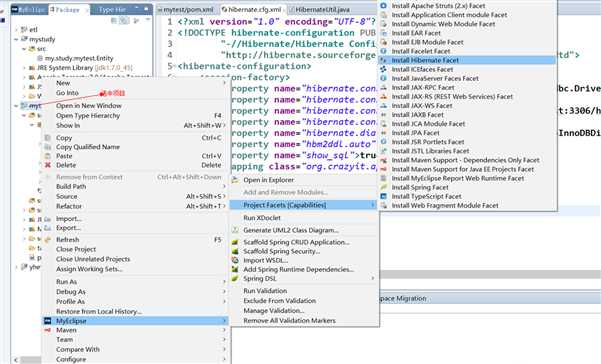The image size is (601, 364).
Task: Click the Open in Explorer folder icon
Action: coord(235,180)
